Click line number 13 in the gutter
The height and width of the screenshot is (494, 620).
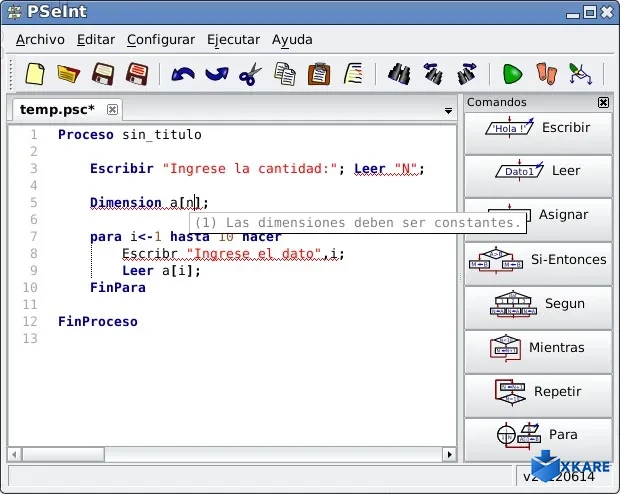[x=30, y=339]
